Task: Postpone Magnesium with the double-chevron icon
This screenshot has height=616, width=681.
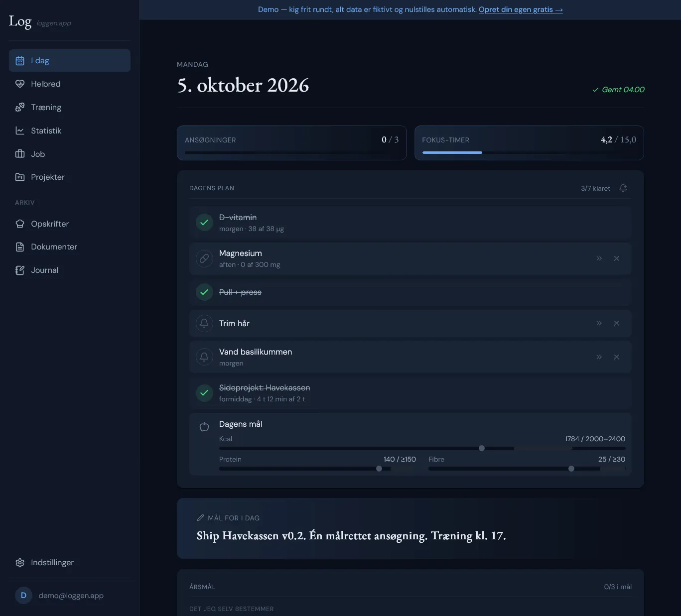Action: point(599,258)
